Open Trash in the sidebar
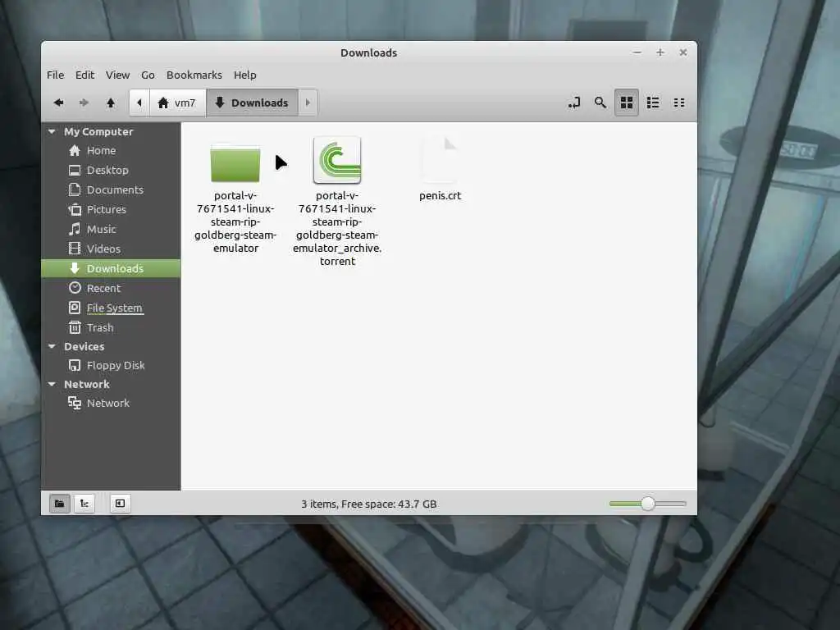The height and width of the screenshot is (630, 840). (111, 327)
